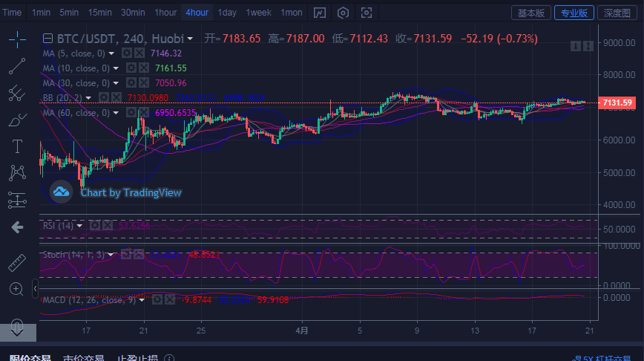Switch to the 15min interval

pos(100,13)
